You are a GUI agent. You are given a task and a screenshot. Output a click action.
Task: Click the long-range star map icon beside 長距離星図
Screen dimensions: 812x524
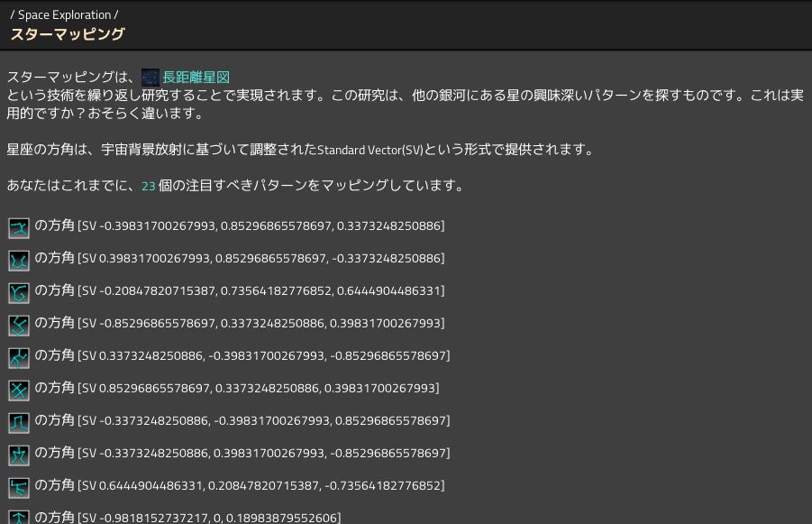[x=151, y=78]
